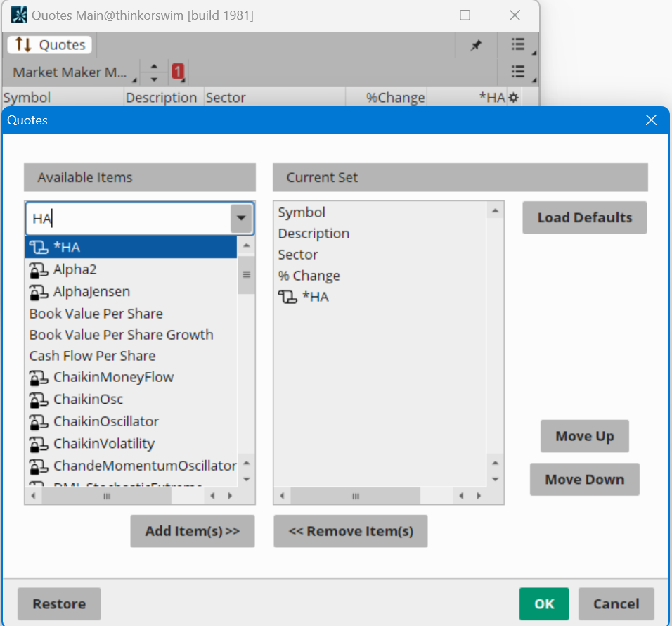This screenshot has width=672, height=626.
Task: Select % Change in the Current Set list
Action: tap(380, 276)
